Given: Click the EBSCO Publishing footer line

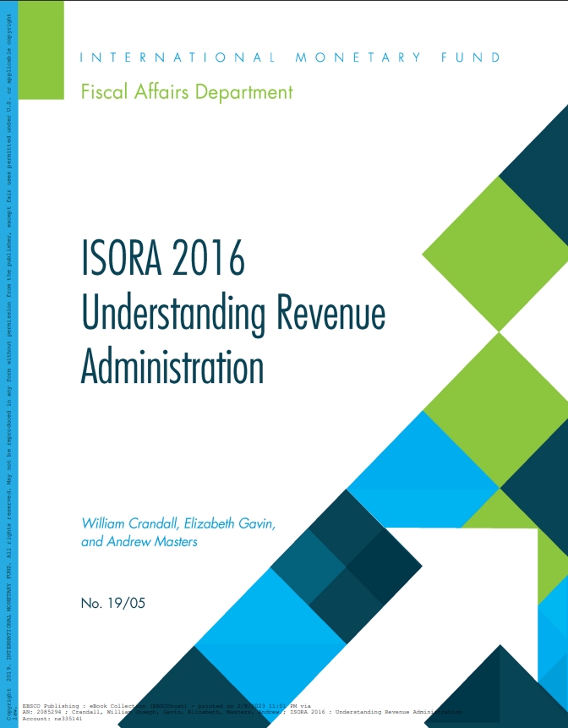Looking at the screenshot, I should (167, 706).
